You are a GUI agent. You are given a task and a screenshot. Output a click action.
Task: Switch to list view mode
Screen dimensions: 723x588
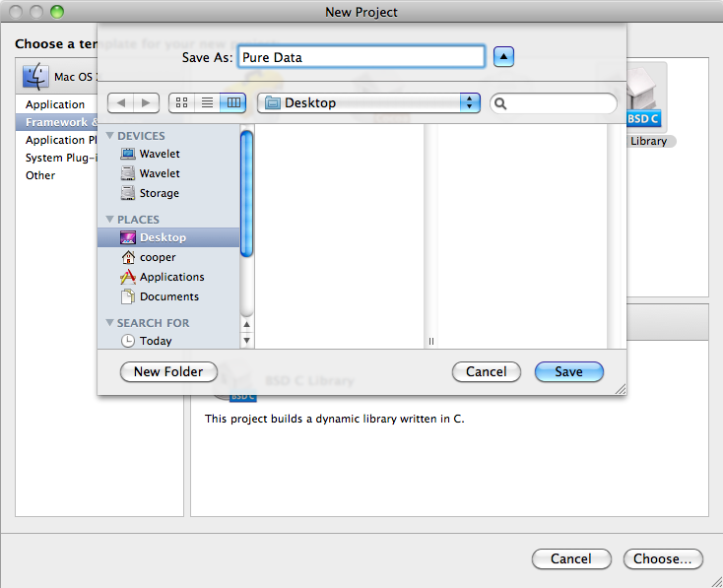[207, 102]
